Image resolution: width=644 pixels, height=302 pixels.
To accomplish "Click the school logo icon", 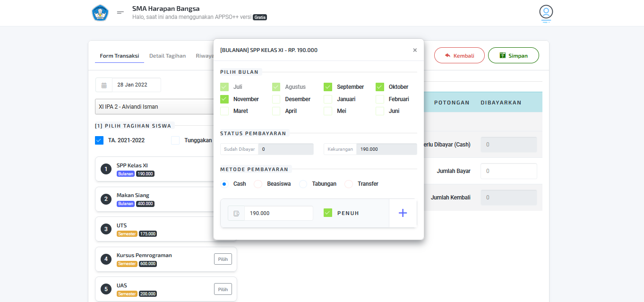I will [100, 13].
